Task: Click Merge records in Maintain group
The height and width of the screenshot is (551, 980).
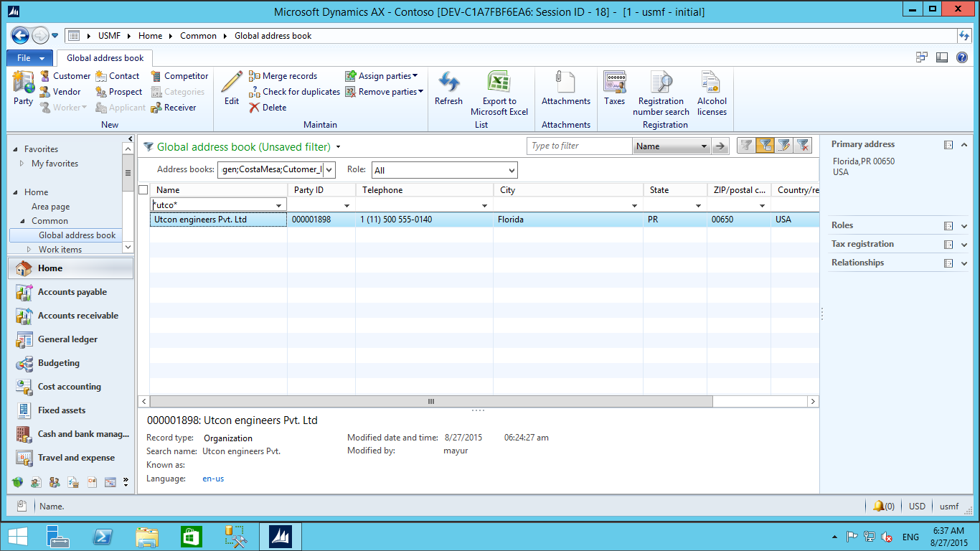Action: [x=283, y=76]
